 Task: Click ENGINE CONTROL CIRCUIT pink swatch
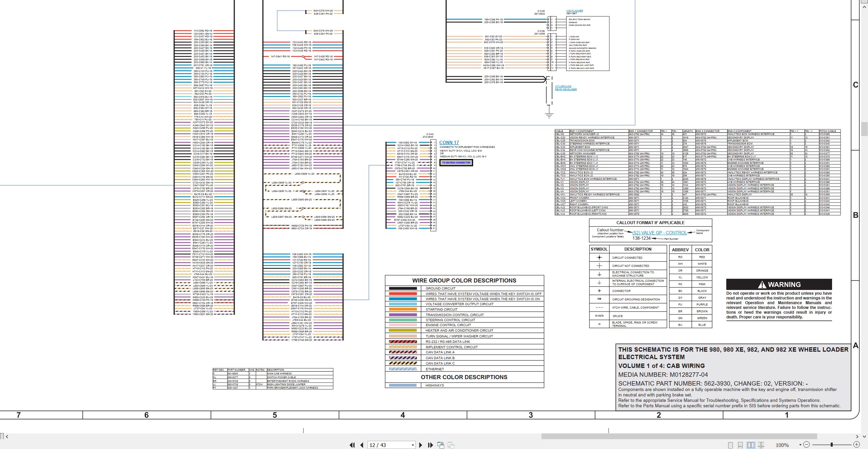pos(403,325)
